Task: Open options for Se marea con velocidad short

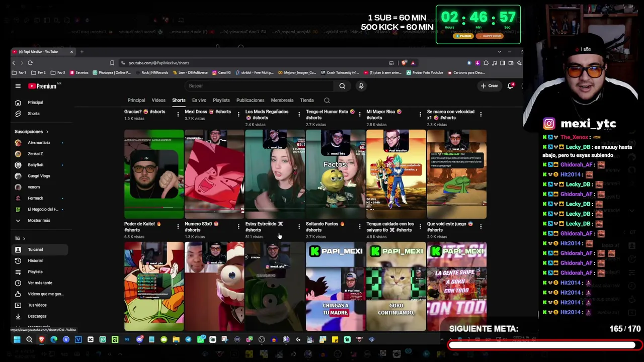Action: (480, 115)
